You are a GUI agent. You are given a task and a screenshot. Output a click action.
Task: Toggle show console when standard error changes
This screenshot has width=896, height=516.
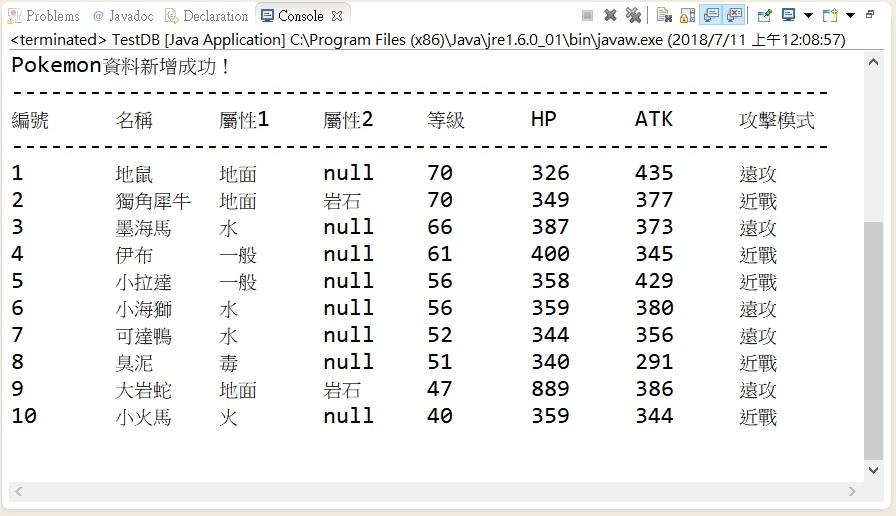[735, 15]
